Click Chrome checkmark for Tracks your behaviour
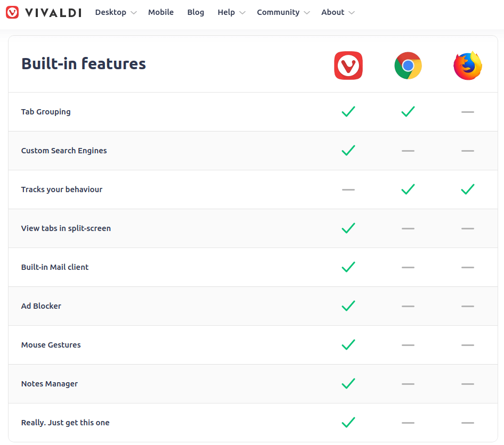 pyautogui.click(x=408, y=189)
